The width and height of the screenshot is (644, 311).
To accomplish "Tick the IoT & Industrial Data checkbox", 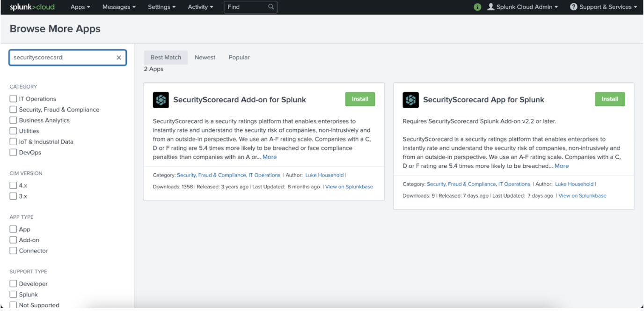I will pyautogui.click(x=13, y=141).
